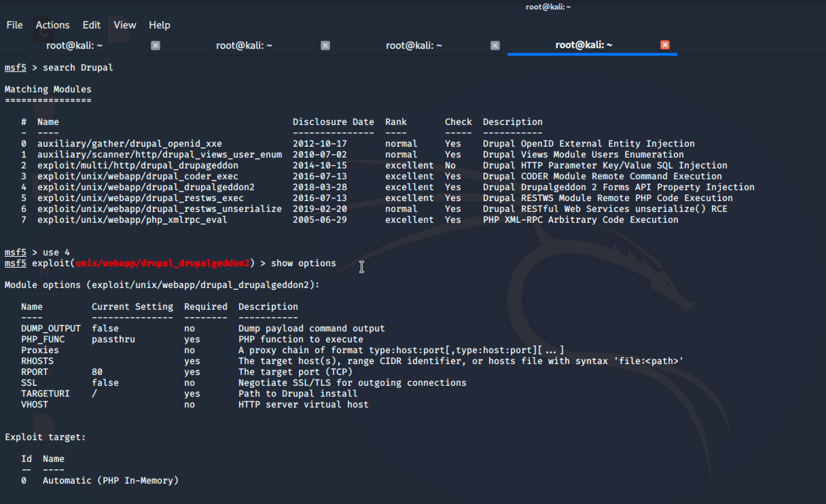Switch to the third root@kali tab

click(x=414, y=46)
